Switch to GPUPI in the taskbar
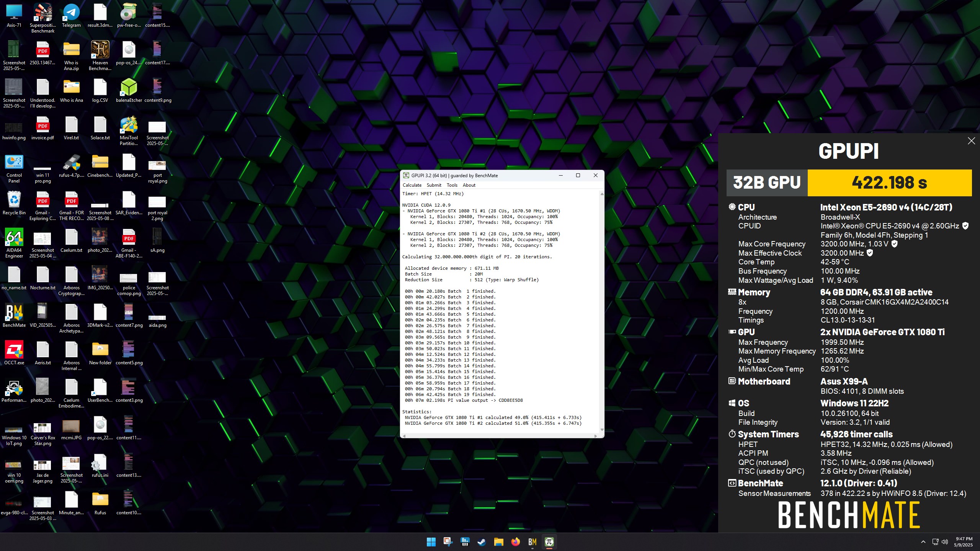 pyautogui.click(x=549, y=542)
